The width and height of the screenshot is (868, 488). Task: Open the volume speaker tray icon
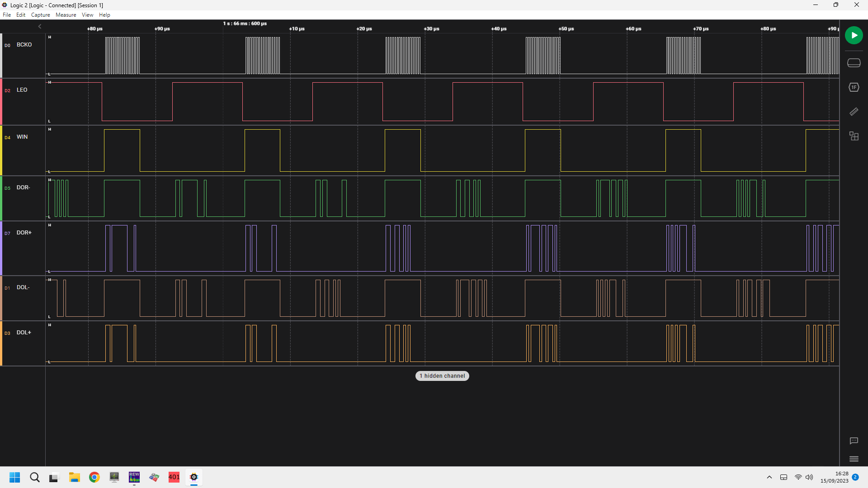809,477
